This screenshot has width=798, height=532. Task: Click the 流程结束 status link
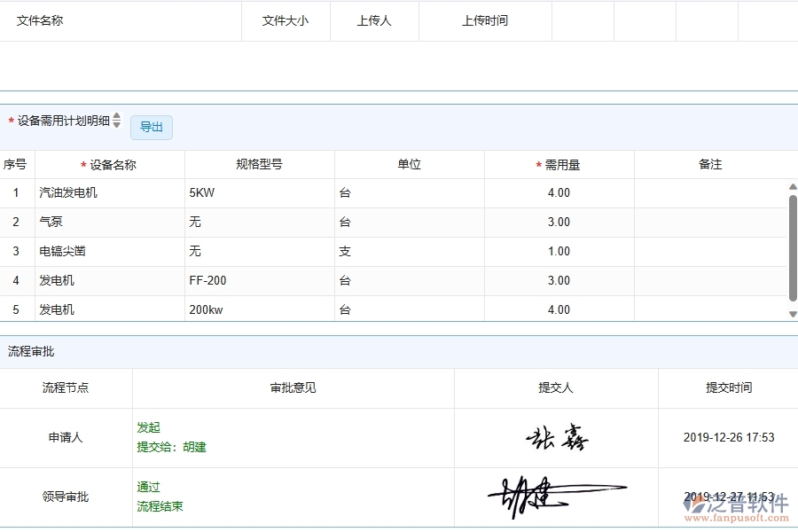click(160, 506)
